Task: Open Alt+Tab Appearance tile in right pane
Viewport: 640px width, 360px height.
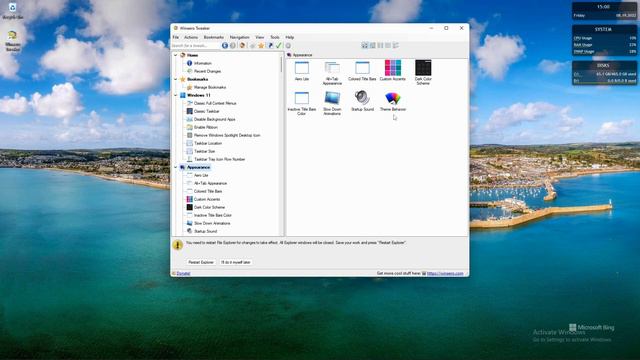Action: coord(332,73)
